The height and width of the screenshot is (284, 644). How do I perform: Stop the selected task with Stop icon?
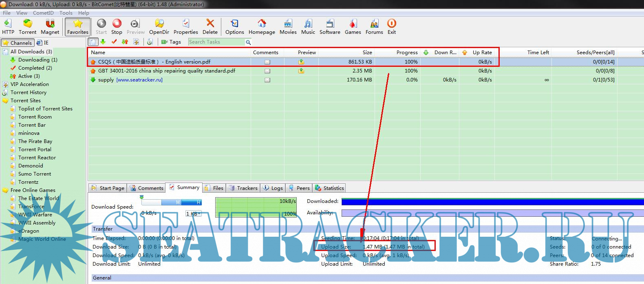pyautogui.click(x=117, y=26)
